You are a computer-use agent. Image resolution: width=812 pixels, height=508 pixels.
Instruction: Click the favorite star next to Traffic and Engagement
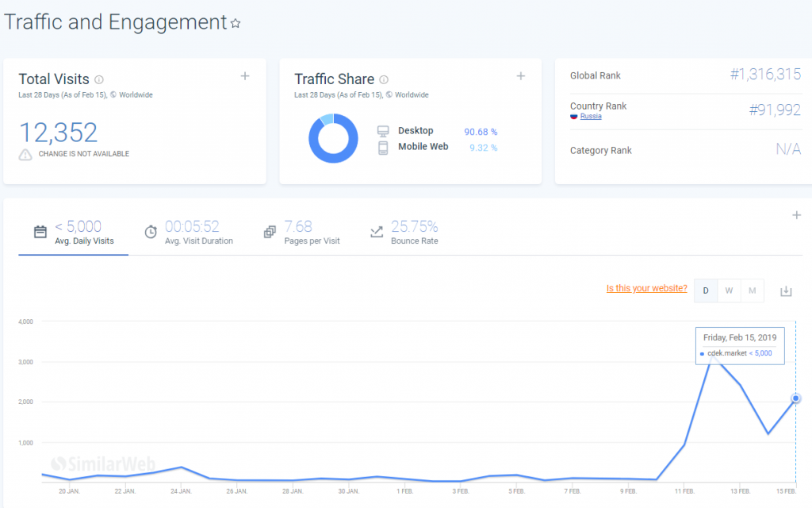click(x=236, y=24)
